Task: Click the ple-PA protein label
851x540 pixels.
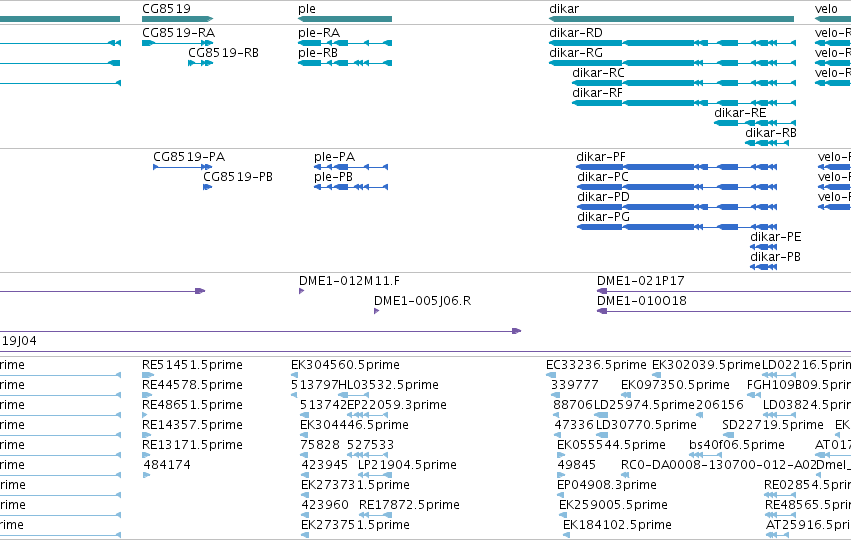Action: pyautogui.click(x=334, y=157)
